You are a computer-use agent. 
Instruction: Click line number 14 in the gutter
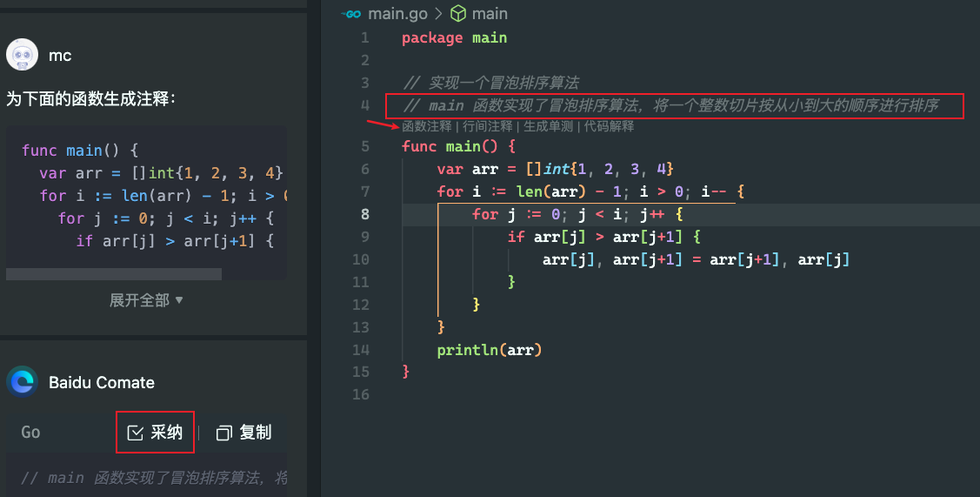(361, 350)
